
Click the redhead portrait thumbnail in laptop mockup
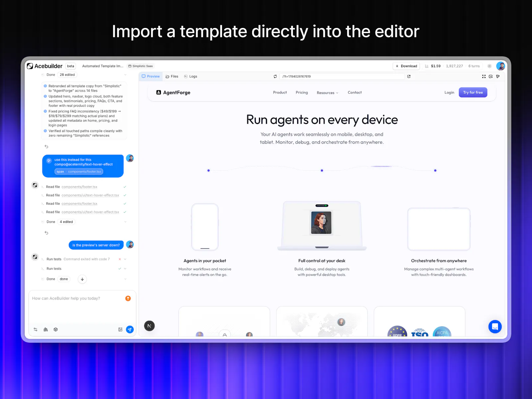point(321,223)
